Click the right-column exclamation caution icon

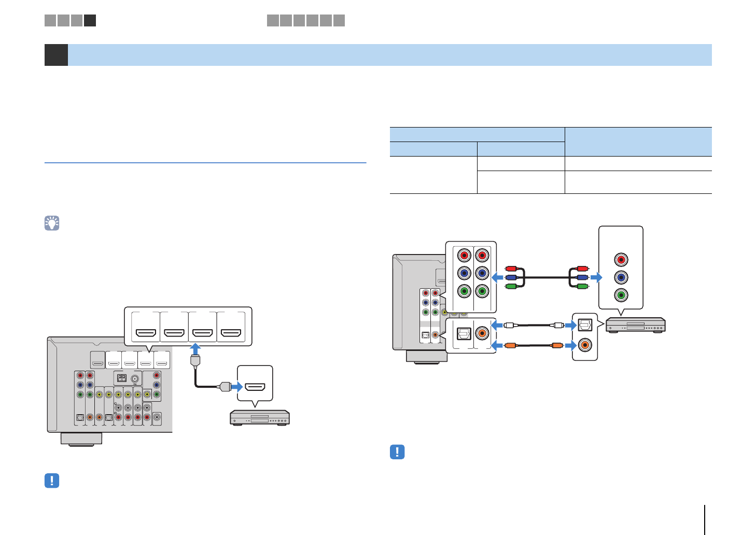pos(397,452)
